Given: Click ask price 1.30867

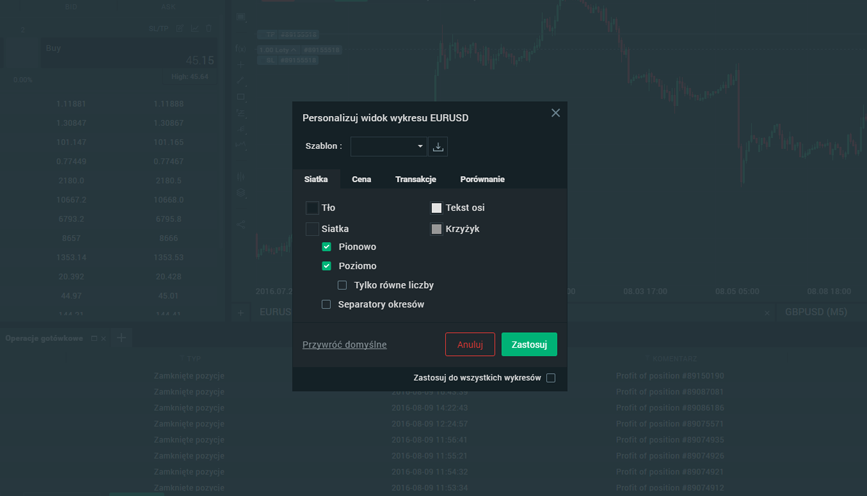Looking at the screenshot, I should (x=169, y=123).
